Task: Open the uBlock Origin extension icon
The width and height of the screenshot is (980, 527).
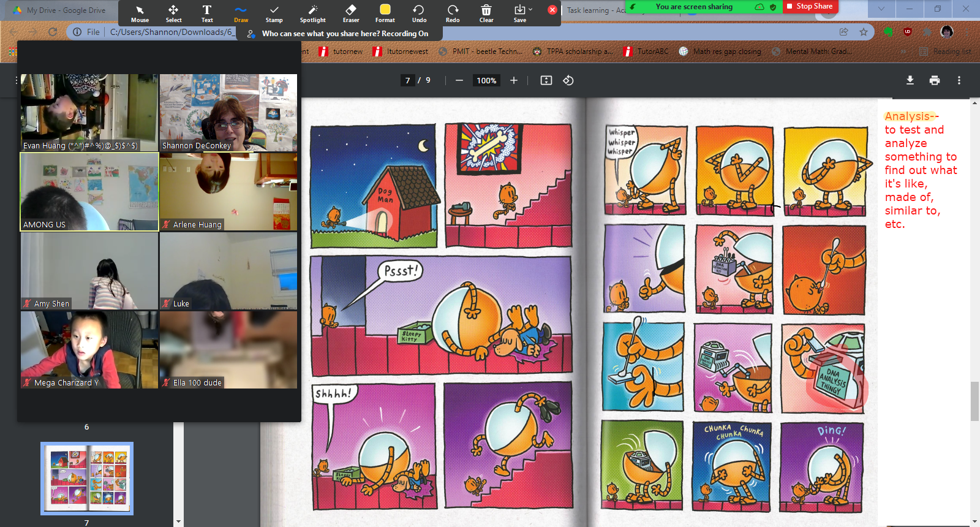Action: (908, 32)
